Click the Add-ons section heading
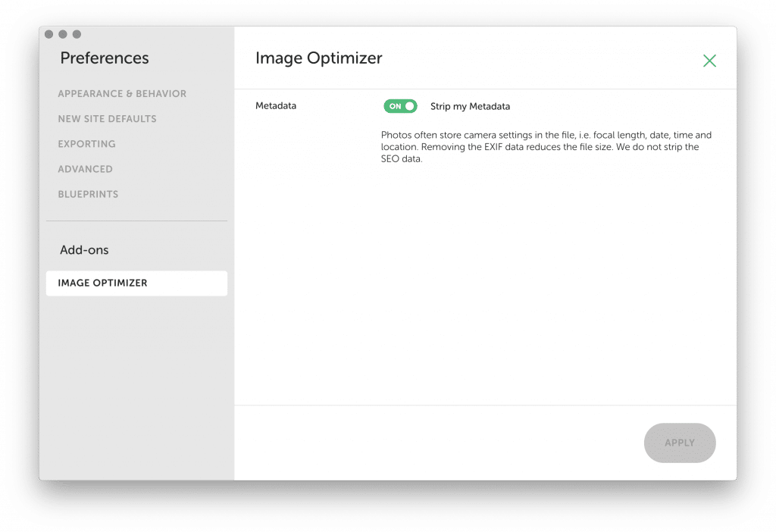The height and width of the screenshot is (532, 776). [84, 250]
